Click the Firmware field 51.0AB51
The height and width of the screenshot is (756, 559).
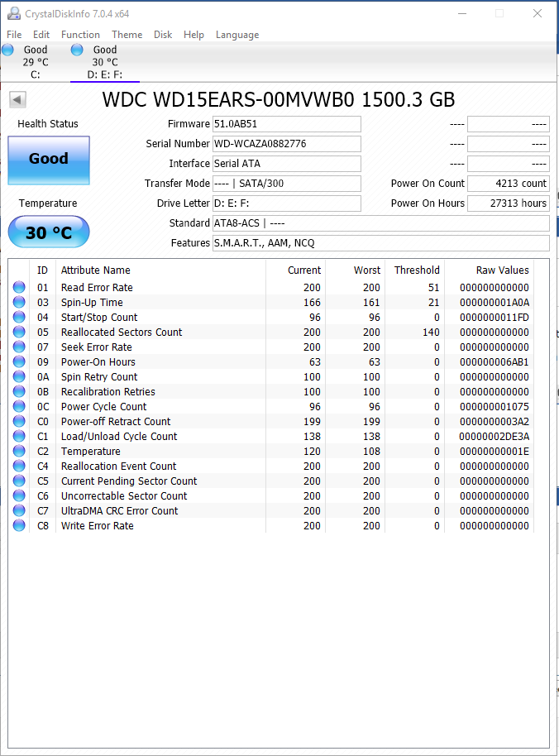287,124
